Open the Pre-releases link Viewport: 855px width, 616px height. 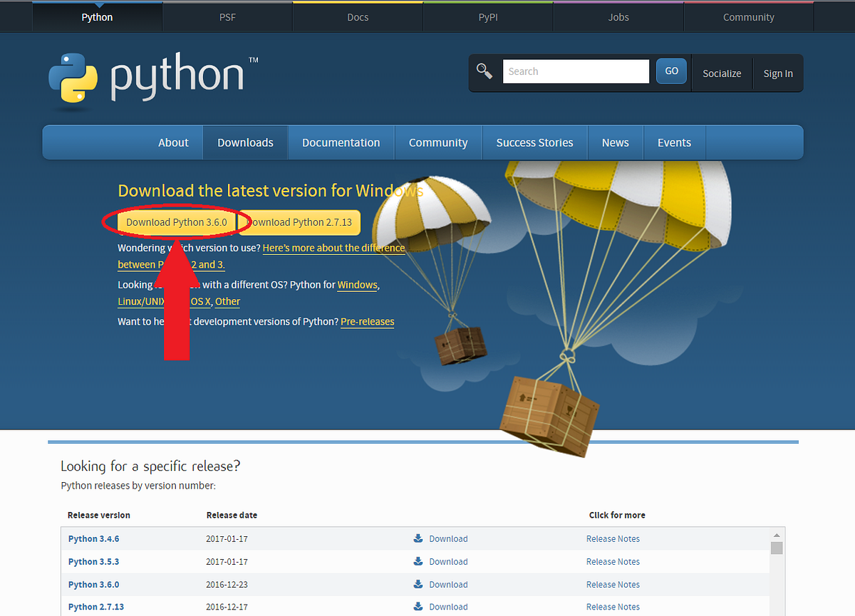tap(367, 322)
